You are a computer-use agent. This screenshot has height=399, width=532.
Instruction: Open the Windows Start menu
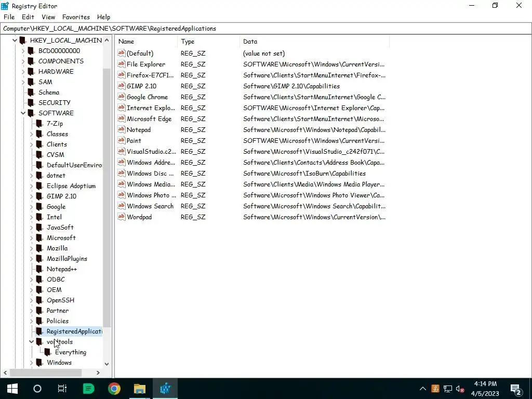click(x=12, y=389)
